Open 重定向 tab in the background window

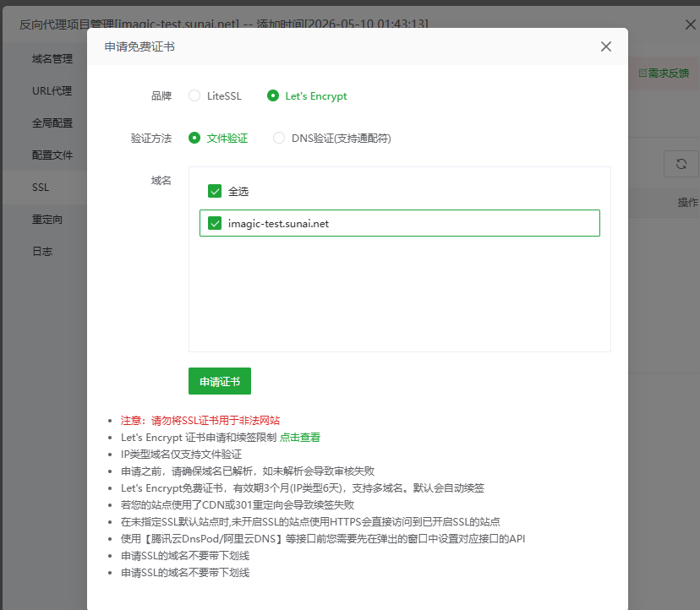[47, 220]
